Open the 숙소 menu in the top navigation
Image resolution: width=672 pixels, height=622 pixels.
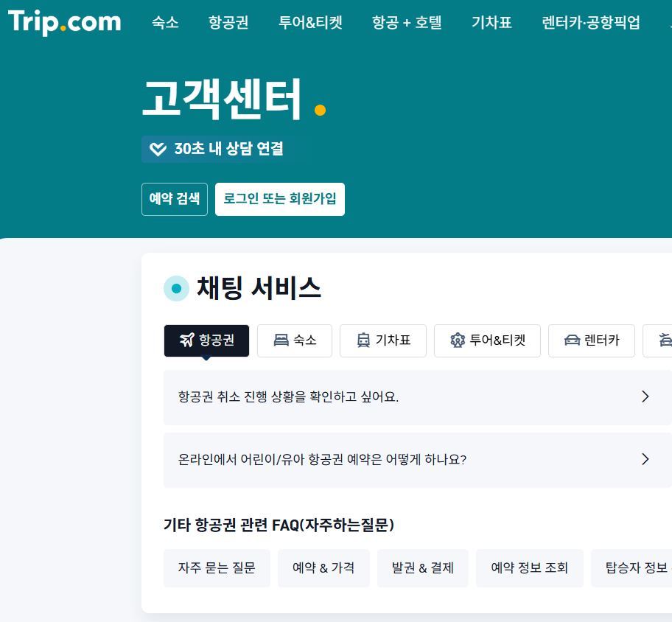click(166, 23)
